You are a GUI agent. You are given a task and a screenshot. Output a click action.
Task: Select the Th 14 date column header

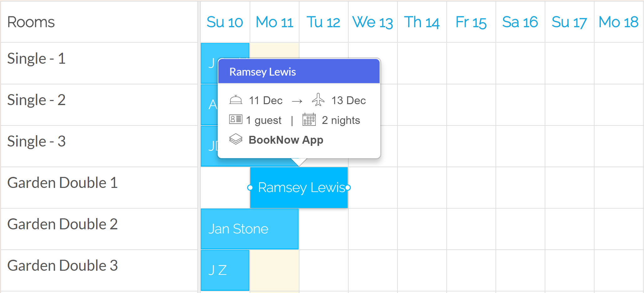point(422,22)
